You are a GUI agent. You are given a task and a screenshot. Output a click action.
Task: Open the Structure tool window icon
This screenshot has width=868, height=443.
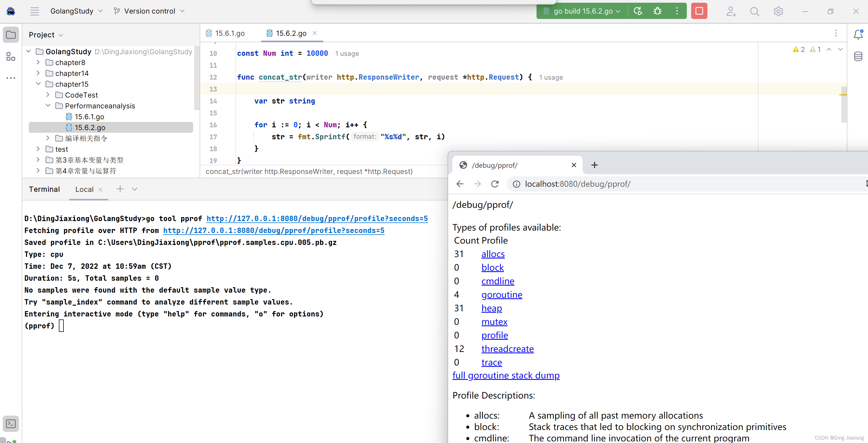11,56
